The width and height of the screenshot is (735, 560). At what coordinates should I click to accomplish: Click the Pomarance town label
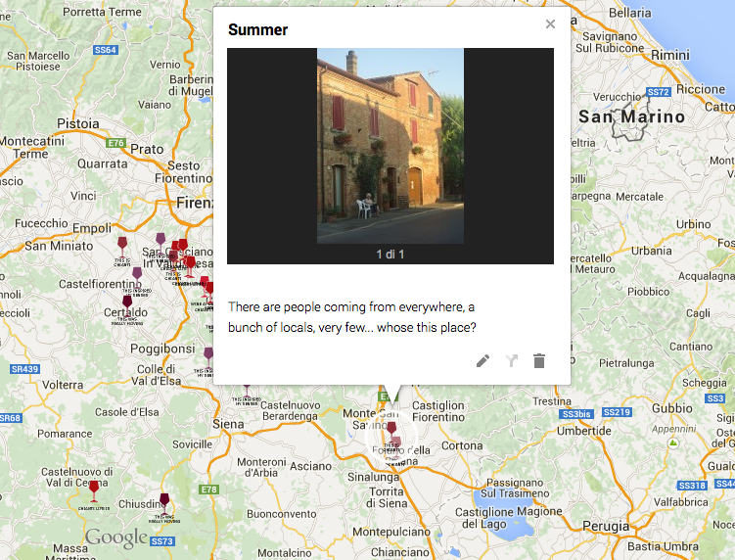click(65, 434)
